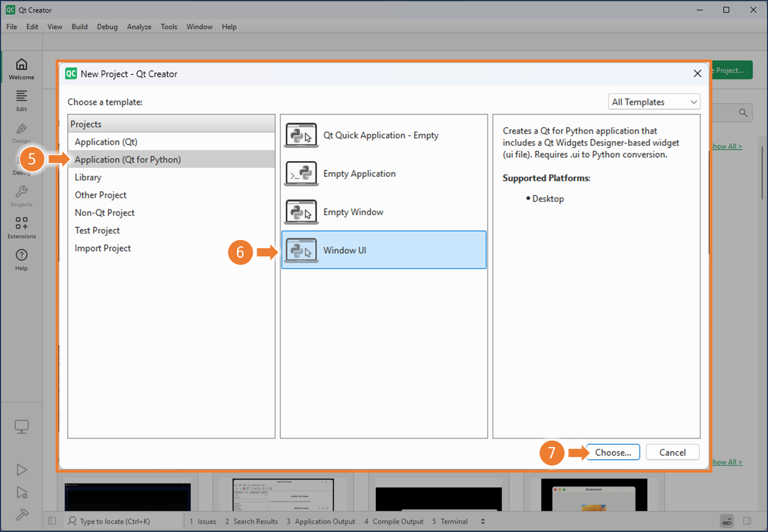
Task: Click the progress details icon in status bar
Action: 727,521
